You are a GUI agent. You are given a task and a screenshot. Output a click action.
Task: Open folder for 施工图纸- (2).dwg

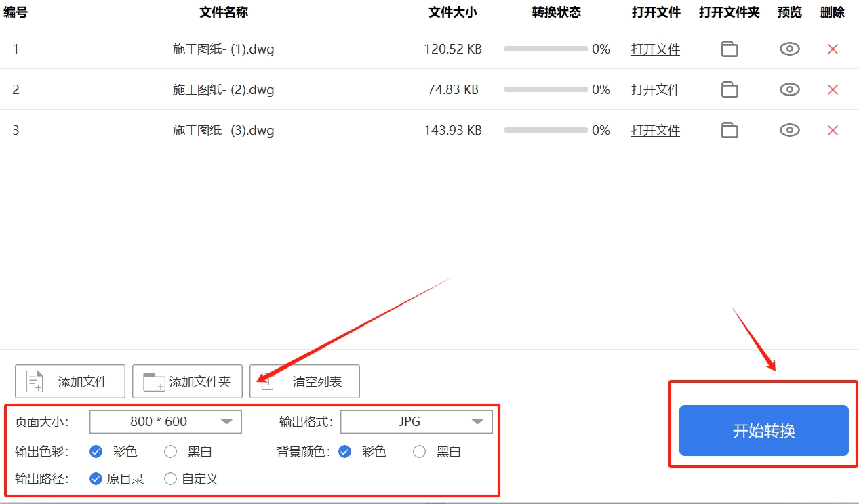click(x=730, y=89)
